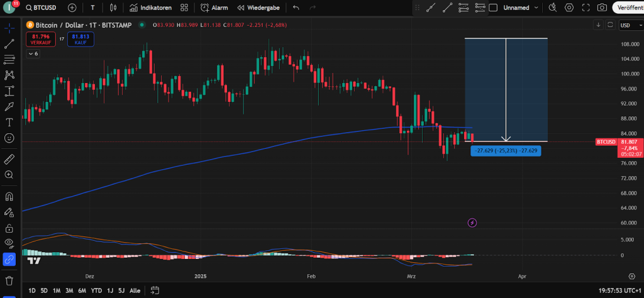Image resolution: width=644 pixels, height=298 pixels.
Task: Click the trash icon to remove drawings
Action: [9, 280]
